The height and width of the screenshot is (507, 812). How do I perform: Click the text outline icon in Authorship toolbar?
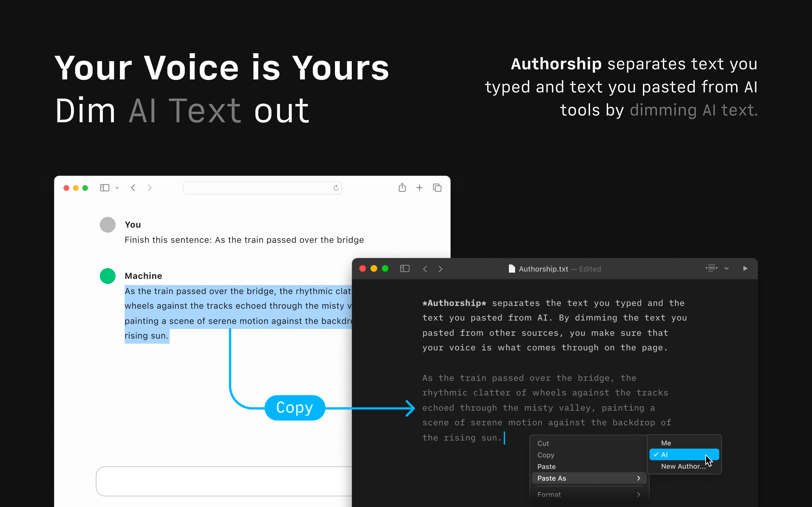tap(711, 268)
